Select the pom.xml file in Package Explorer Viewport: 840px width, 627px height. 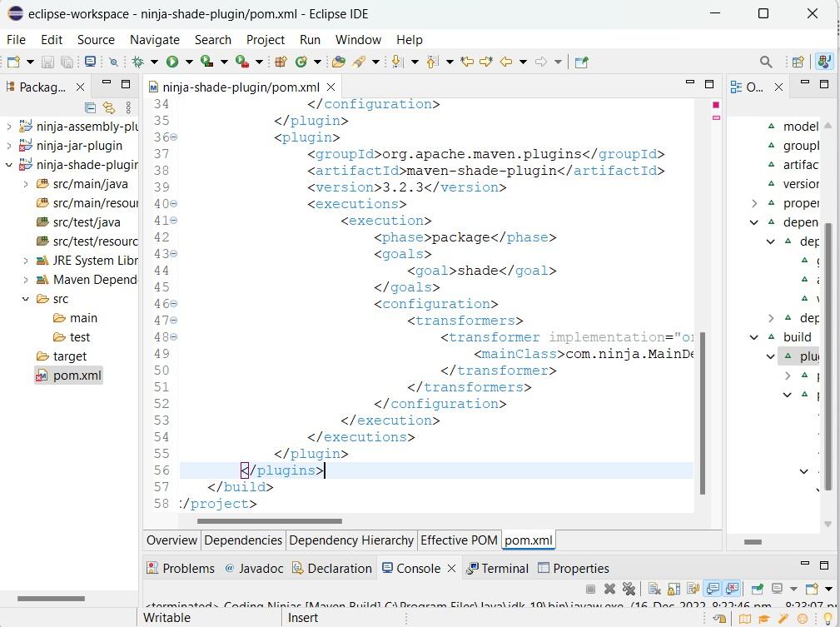coord(76,375)
